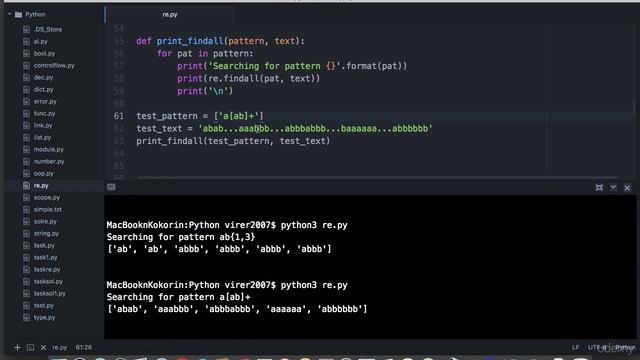Click line number 55 in the gutter
This screenshot has width=640, height=360.
pos(119,41)
